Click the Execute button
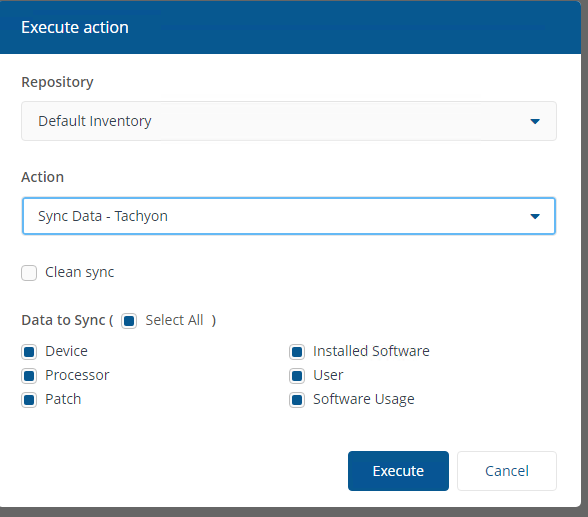This screenshot has width=588, height=517. click(398, 471)
